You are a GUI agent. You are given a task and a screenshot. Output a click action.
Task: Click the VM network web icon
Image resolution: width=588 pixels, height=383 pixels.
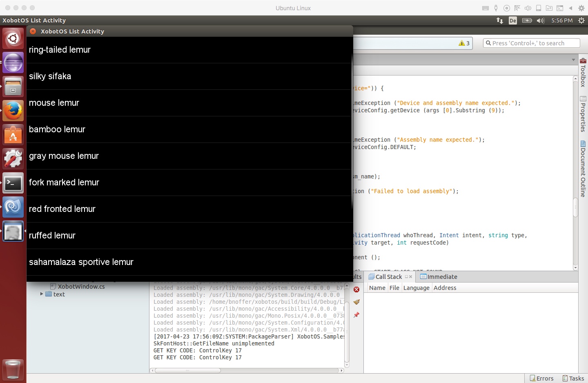[x=517, y=8]
